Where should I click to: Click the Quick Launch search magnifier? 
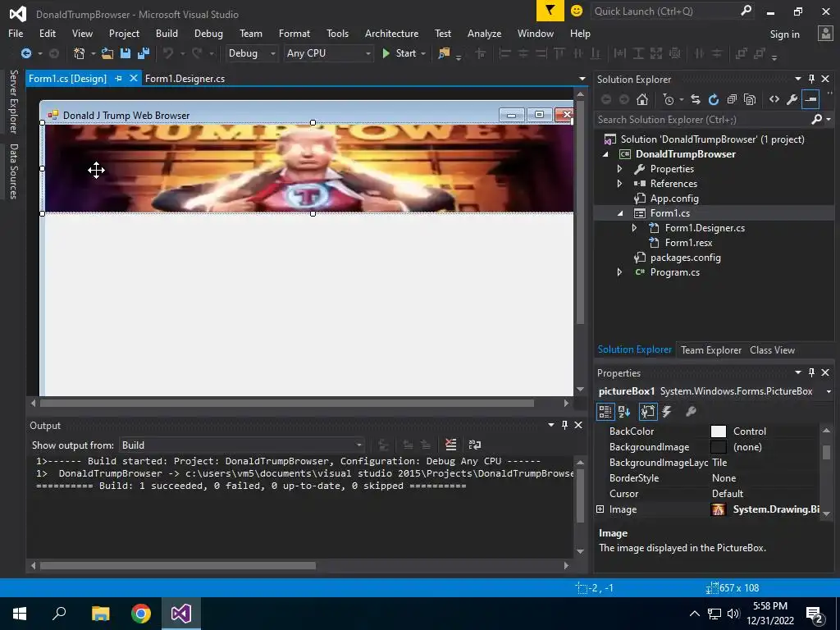[x=746, y=11]
